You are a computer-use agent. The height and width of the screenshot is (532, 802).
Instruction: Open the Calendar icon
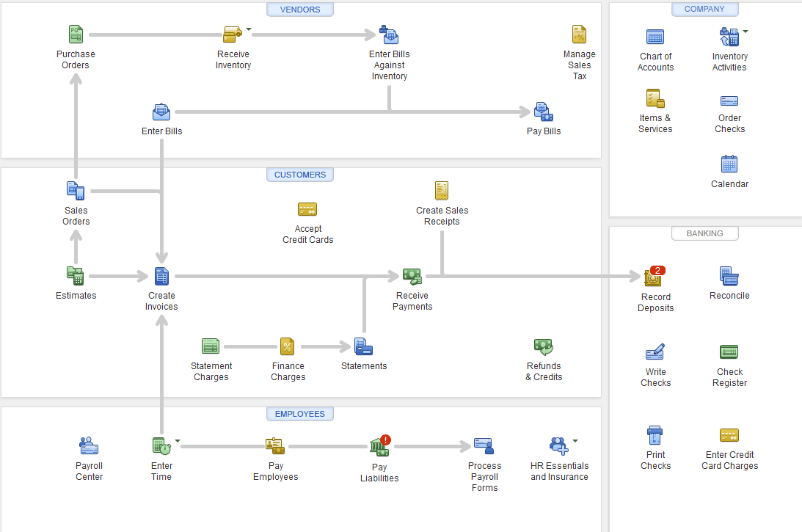(x=729, y=164)
